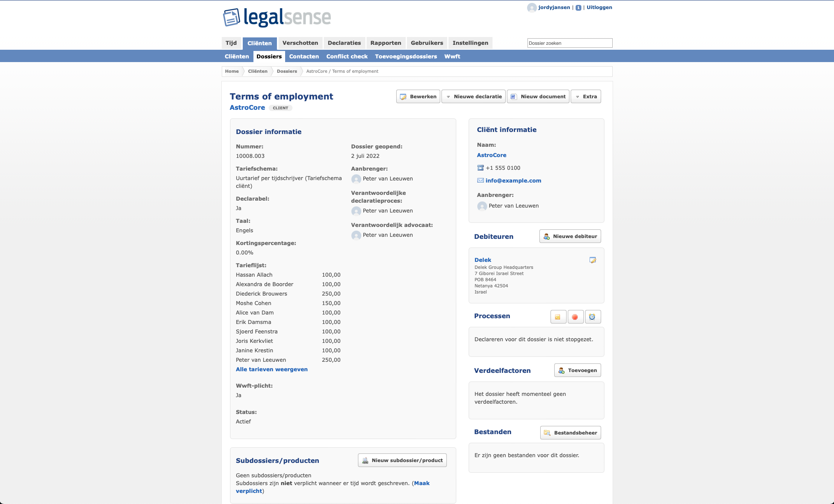The image size is (834, 504).
Task: Go to the Contacten submenu item
Action: point(304,57)
